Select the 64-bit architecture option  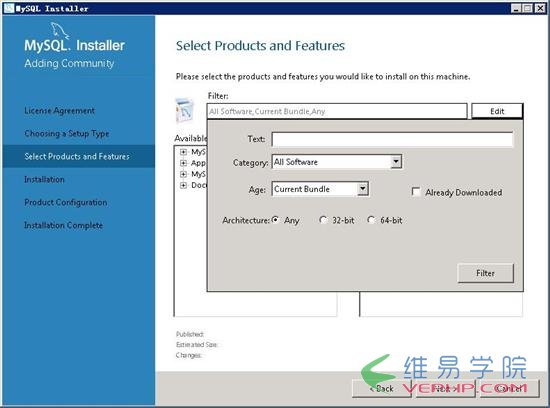(371, 220)
